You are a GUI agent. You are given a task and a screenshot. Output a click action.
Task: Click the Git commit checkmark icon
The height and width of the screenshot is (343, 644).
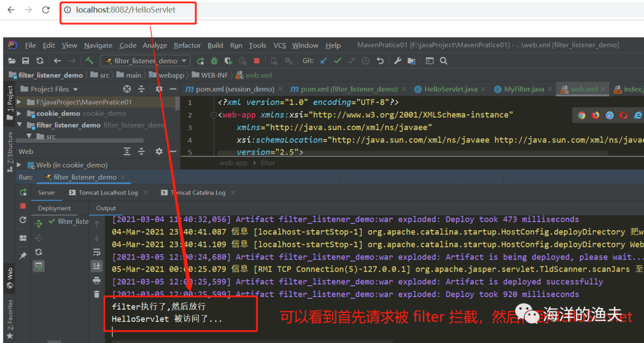pos(338,61)
